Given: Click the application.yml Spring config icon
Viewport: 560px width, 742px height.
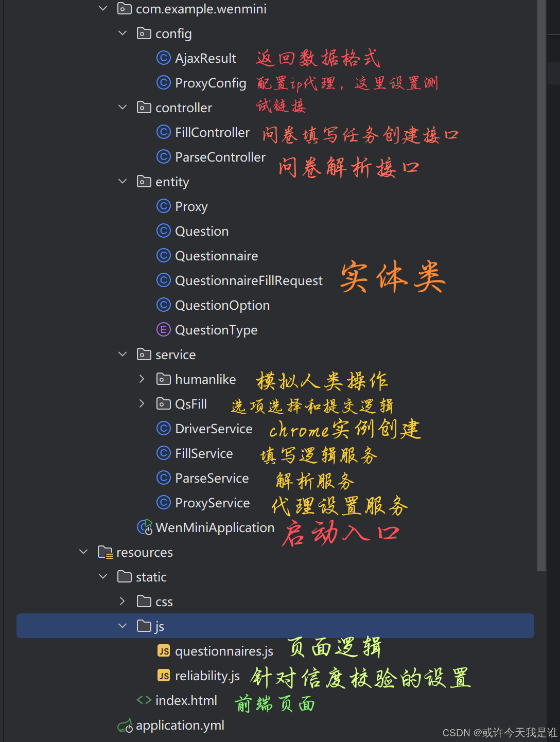Looking at the screenshot, I should click(x=125, y=726).
